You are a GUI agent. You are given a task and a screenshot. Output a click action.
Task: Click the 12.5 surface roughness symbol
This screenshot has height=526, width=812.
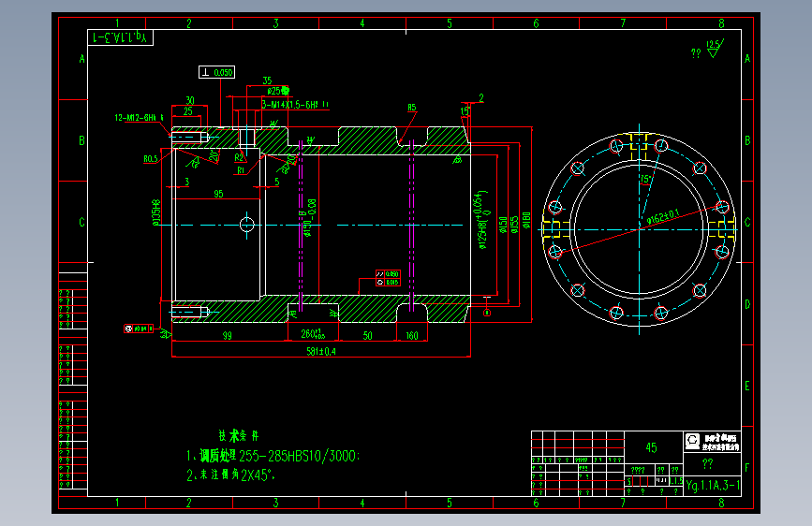[716, 48]
